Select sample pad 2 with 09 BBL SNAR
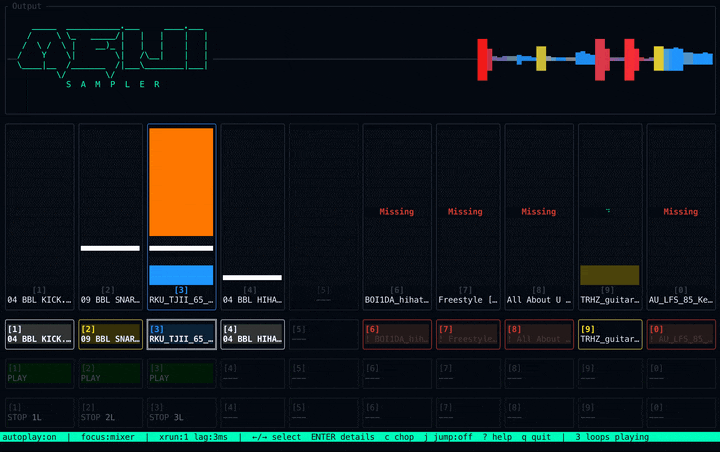This screenshot has width=720, height=452. (x=110, y=334)
